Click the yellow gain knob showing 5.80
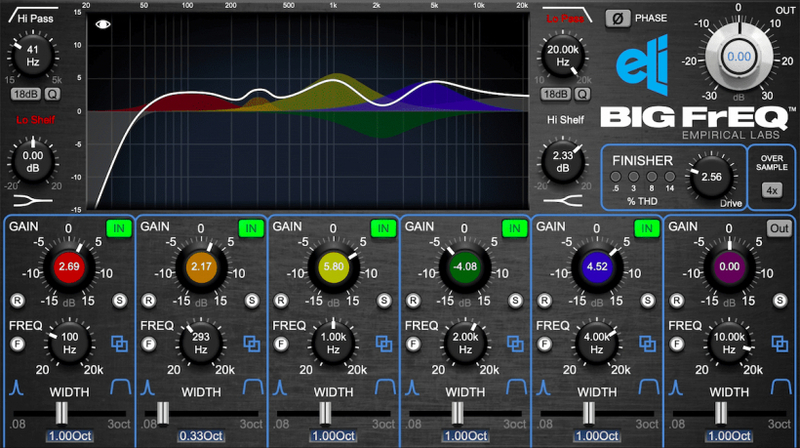800x448 pixels. [x=333, y=267]
